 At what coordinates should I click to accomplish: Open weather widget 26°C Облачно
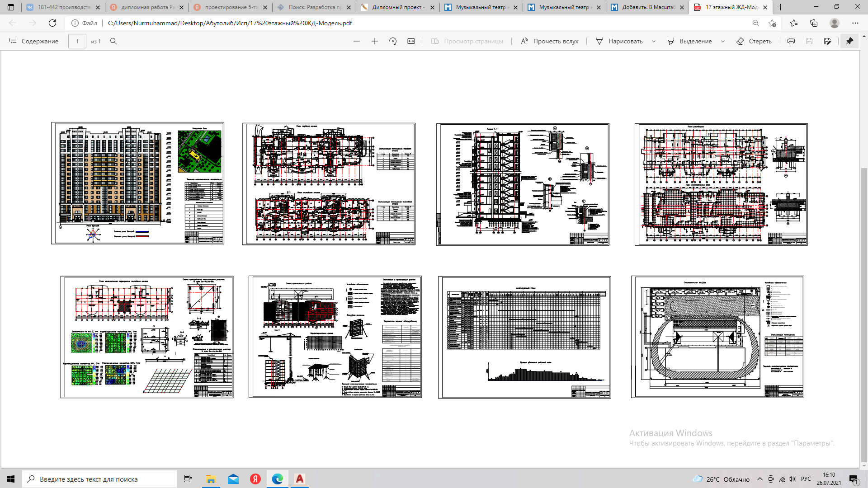(721, 479)
